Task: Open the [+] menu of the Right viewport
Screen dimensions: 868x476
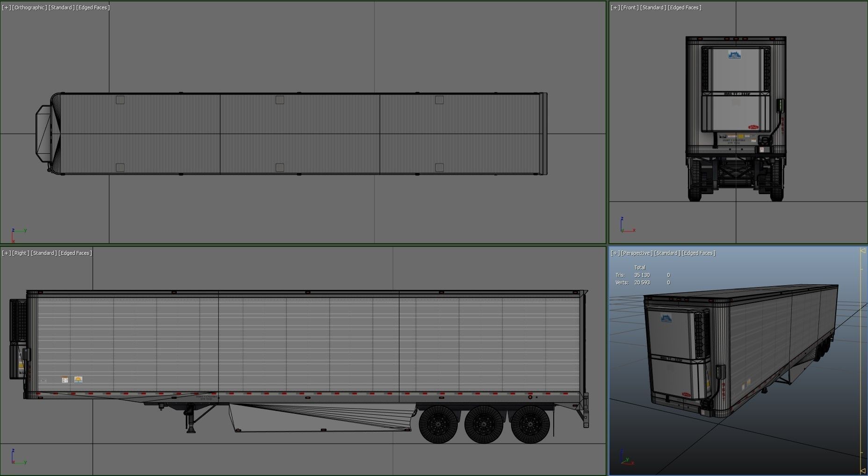Action: click(x=6, y=253)
